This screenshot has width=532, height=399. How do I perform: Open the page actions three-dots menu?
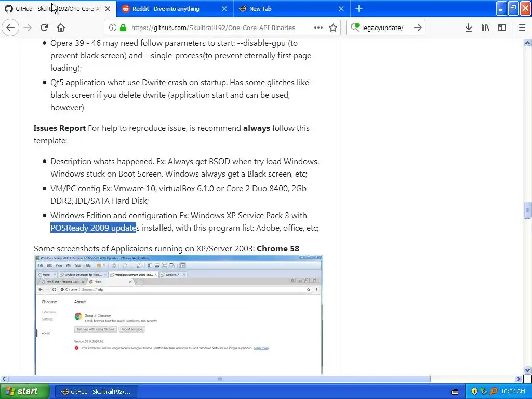point(318,28)
